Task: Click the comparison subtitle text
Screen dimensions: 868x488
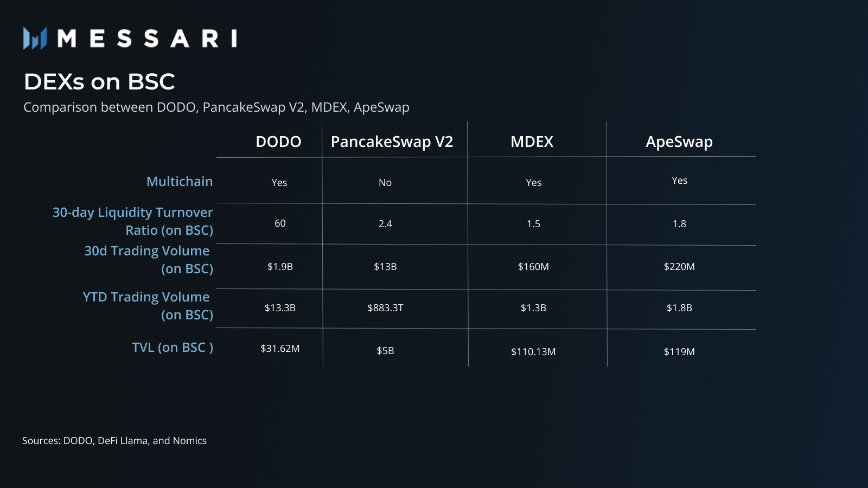Action: point(216,107)
